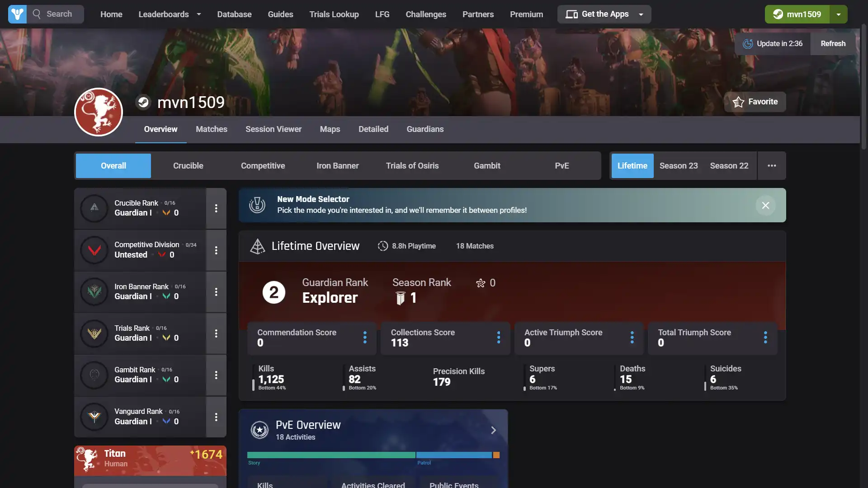
Task: Click the Update timer clock icon
Action: click(748, 44)
